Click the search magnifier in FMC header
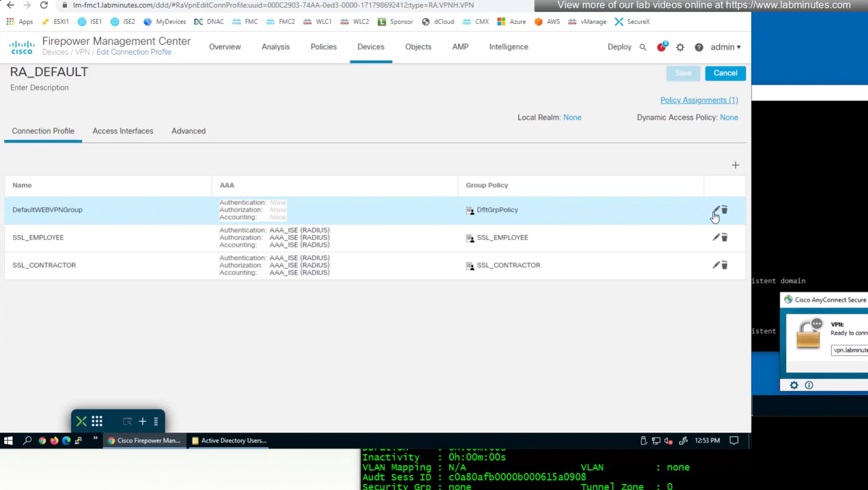 643,47
